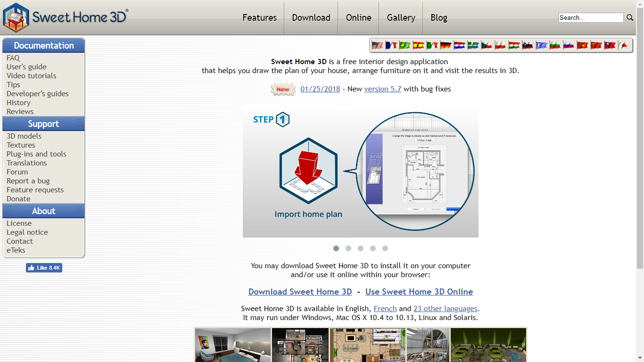Open the bedroom render thumbnail
This screenshot has width=644, height=362.
coord(233,345)
